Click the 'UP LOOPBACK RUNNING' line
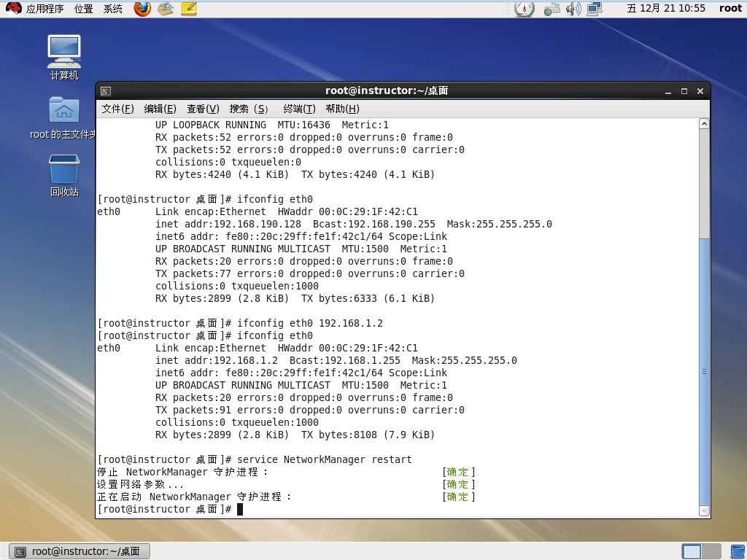This screenshot has width=747, height=560. 272,125
